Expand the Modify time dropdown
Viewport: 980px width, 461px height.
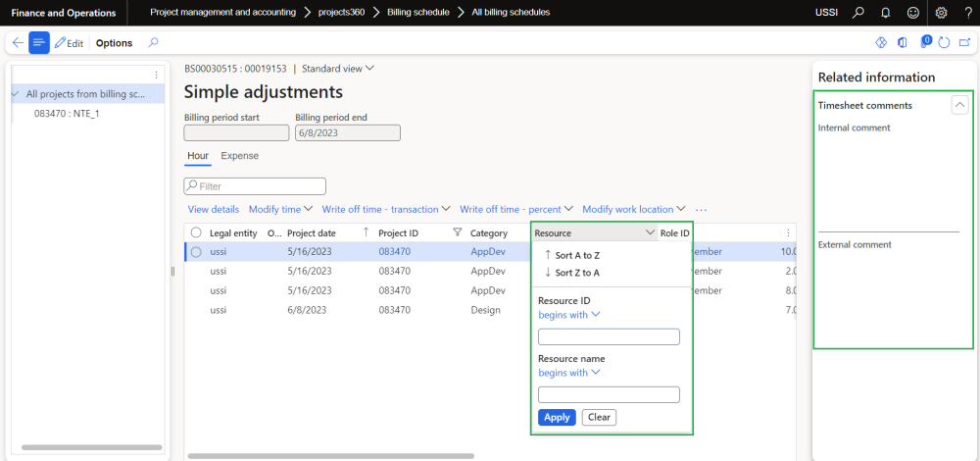tap(280, 209)
